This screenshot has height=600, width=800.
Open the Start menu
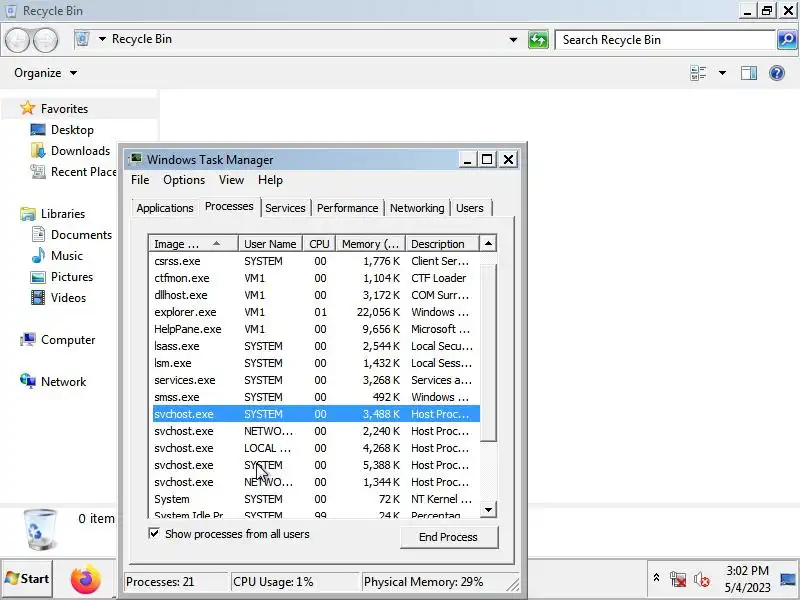click(27, 579)
